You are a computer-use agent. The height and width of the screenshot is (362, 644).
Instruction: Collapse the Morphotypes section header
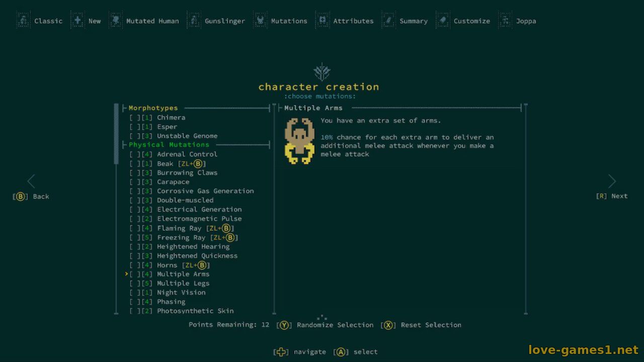[153, 108]
